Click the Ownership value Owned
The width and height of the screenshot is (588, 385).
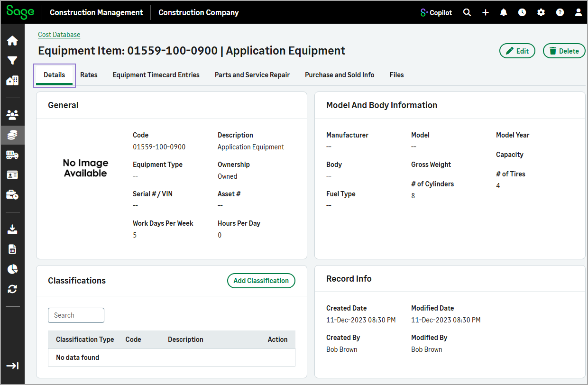[x=228, y=176]
